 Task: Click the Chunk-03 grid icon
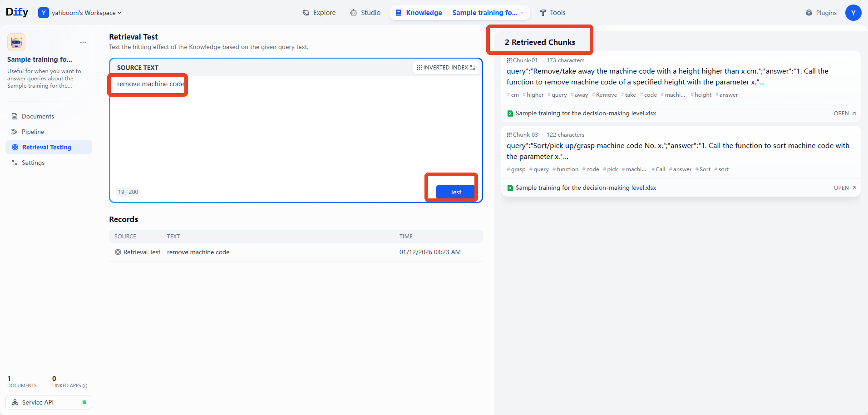[509, 135]
